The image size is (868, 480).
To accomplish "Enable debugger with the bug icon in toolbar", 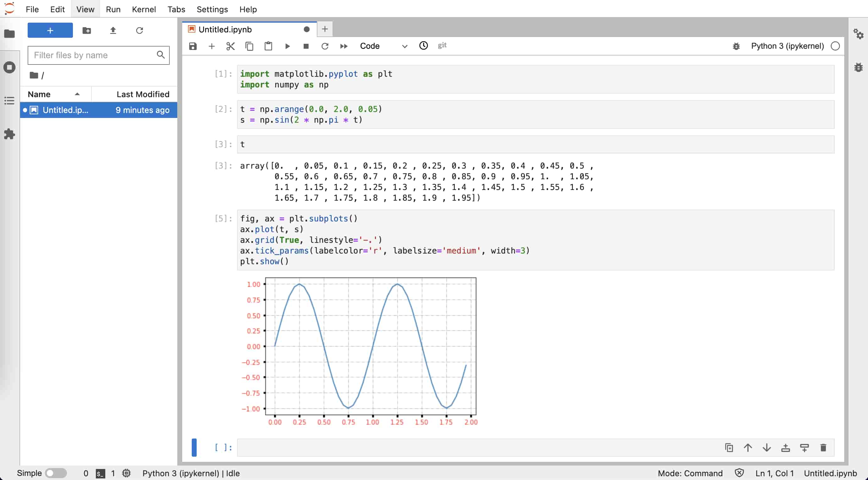I will (x=736, y=46).
